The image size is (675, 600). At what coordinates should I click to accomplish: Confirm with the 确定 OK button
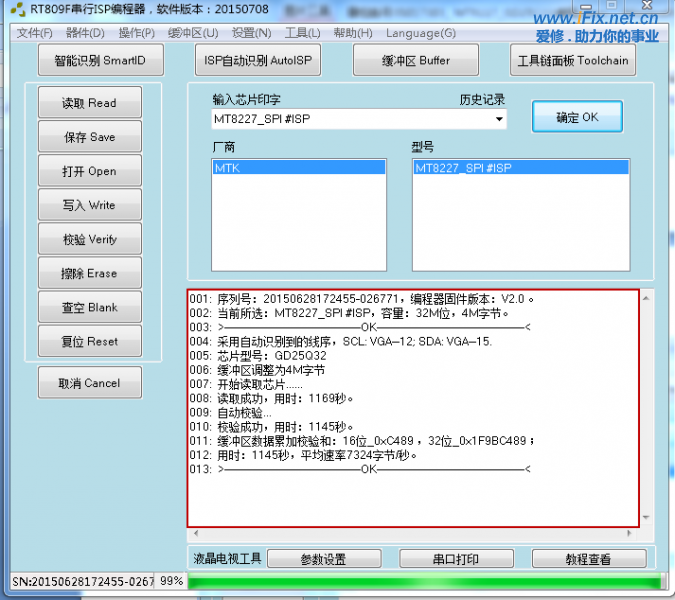(x=577, y=117)
